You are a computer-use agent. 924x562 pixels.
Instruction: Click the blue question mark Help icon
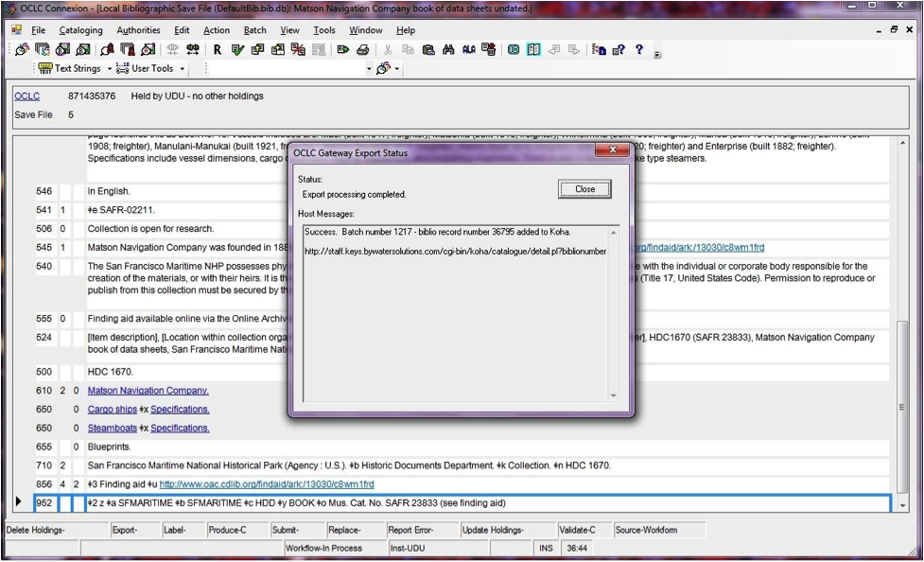[638, 49]
